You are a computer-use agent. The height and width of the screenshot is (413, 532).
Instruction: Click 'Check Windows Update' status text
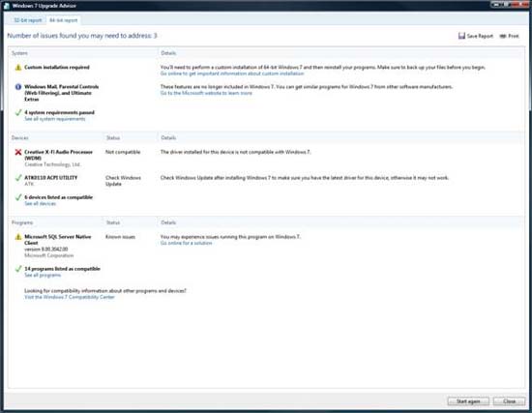coord(123,181)
